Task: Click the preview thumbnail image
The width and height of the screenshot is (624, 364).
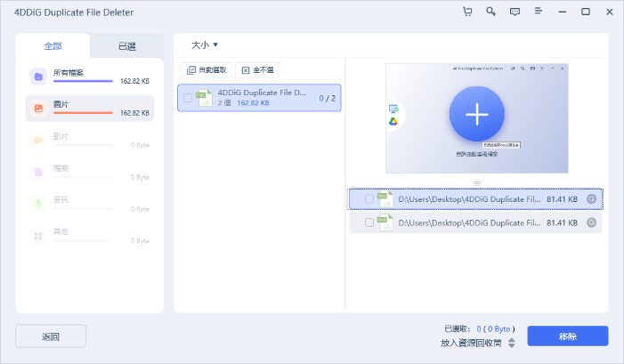Action: pyautogui.click(x=477, y=118)
